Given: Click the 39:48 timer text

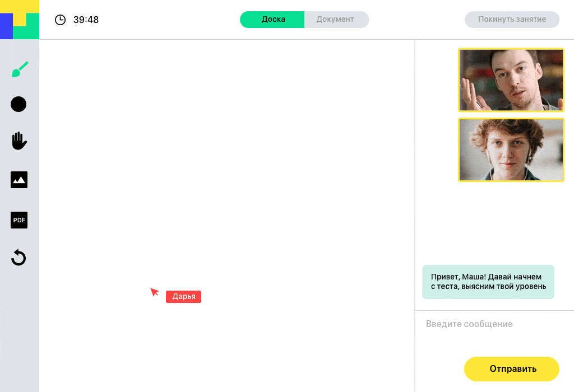Looking at the screenshot, I should pyautogui.click(x=86, y=20).
